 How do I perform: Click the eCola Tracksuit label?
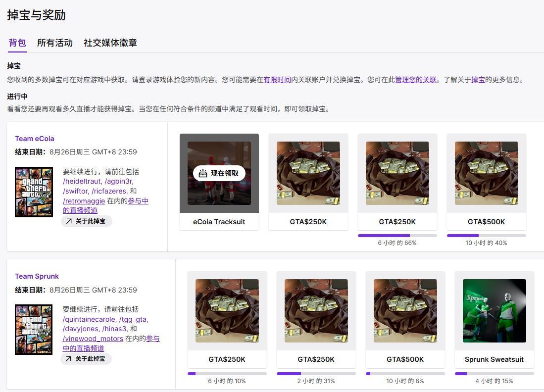point(219,222)
